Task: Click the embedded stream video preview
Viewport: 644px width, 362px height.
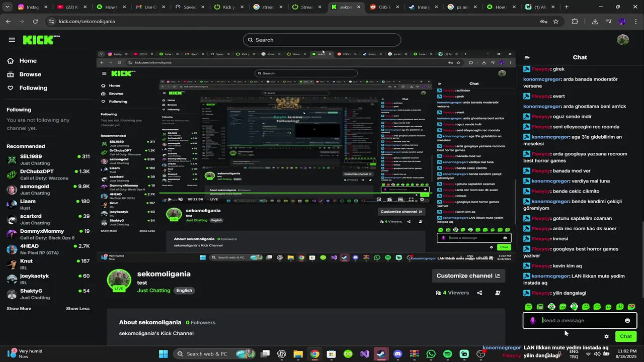Action: [x=306, y=156]
